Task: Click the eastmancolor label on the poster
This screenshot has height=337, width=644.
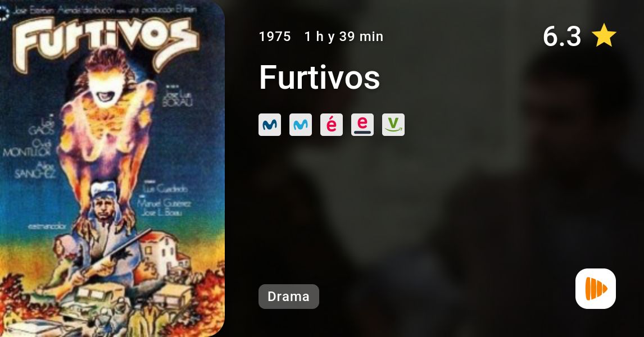Action: [x=47, y=226]
